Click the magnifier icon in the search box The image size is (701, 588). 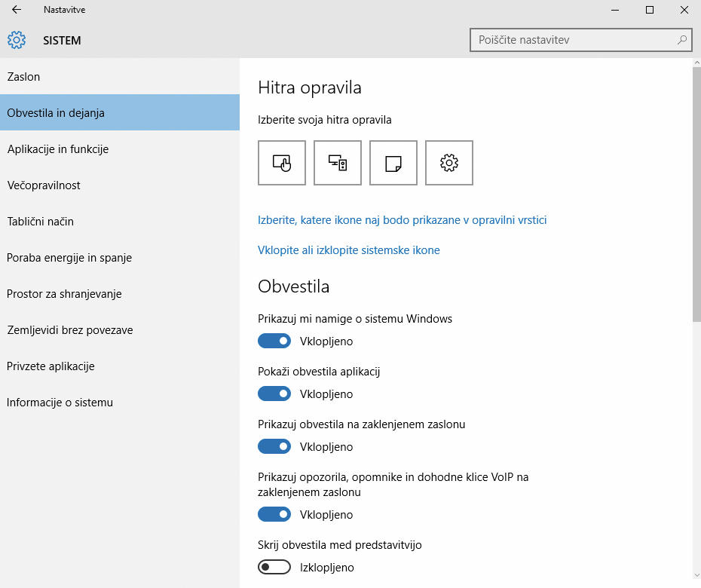pos(682,40)
